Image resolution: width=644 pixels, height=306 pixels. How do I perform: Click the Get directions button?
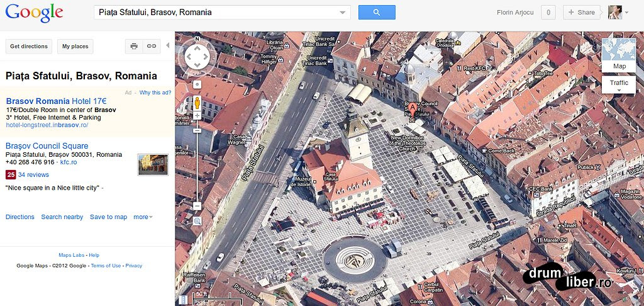point(29,47)
